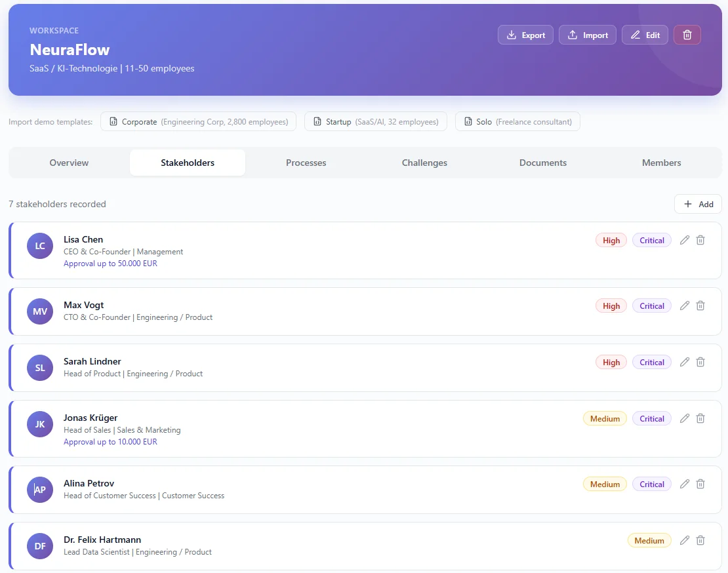Remove Jonas Krüger via the trash icon

[700, 419]
